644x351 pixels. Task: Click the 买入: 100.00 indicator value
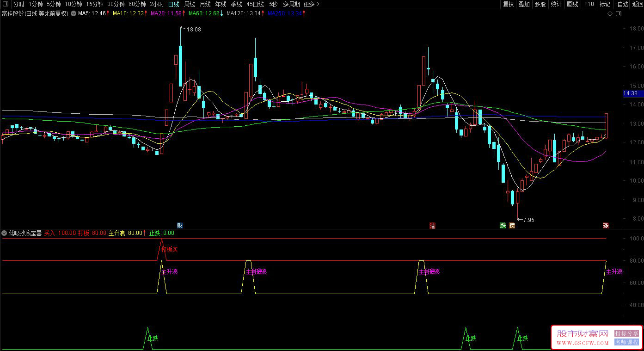(x=60, y=233)
